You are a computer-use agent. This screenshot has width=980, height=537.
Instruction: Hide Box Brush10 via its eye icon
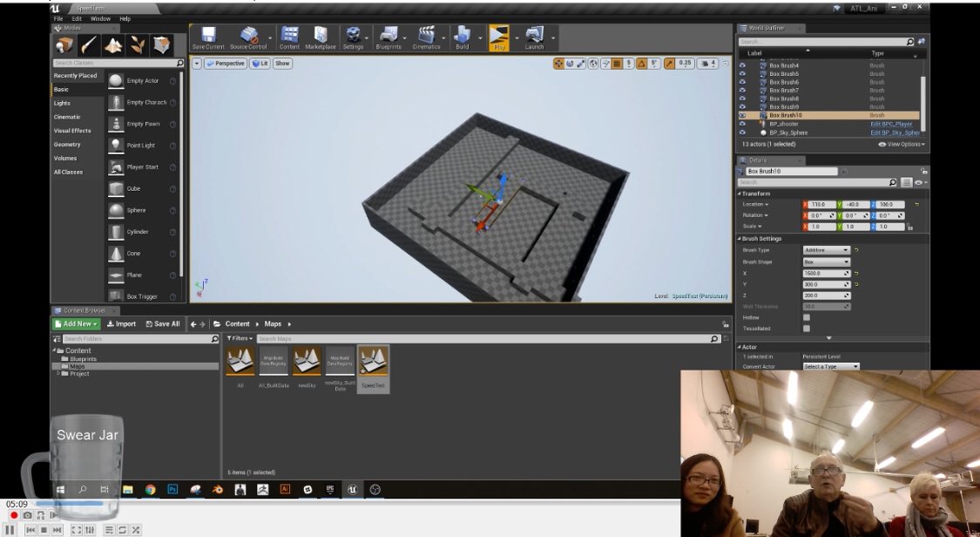tap(742, 116)
